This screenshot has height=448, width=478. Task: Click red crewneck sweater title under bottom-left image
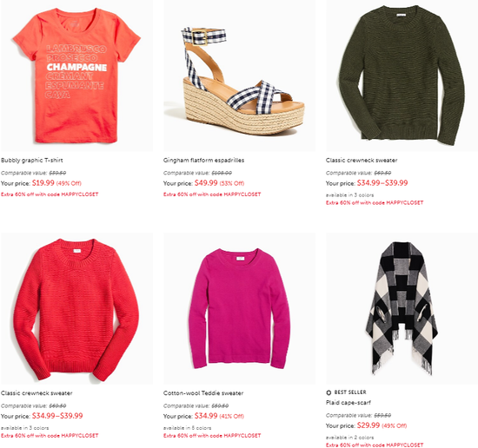(37, 393)
